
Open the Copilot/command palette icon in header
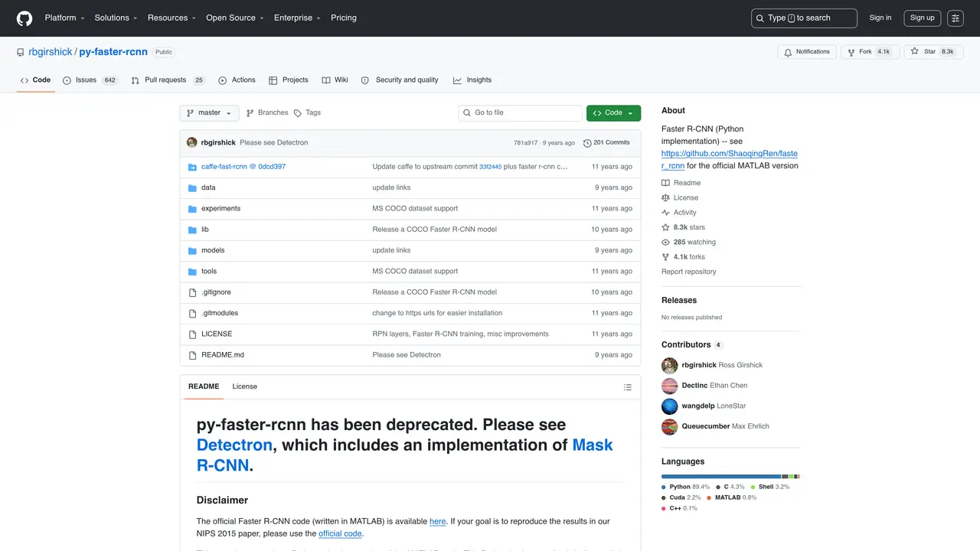(955, 18)
